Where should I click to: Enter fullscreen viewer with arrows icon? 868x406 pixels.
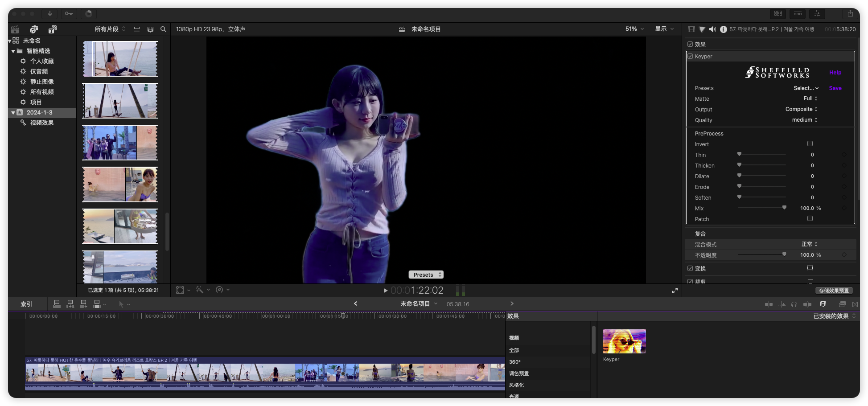[675, 291]
